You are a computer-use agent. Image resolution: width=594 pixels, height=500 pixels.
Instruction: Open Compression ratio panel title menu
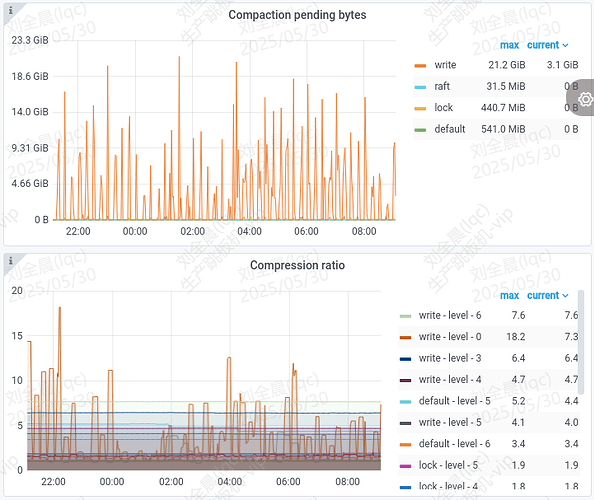click(x=297, y=265)
